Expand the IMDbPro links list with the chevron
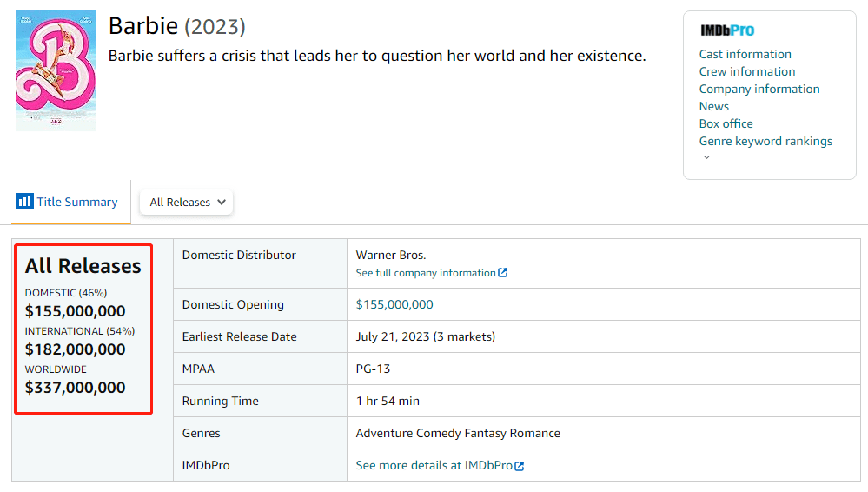Screen dimensions: 868x492 click(x=706, y=157)
